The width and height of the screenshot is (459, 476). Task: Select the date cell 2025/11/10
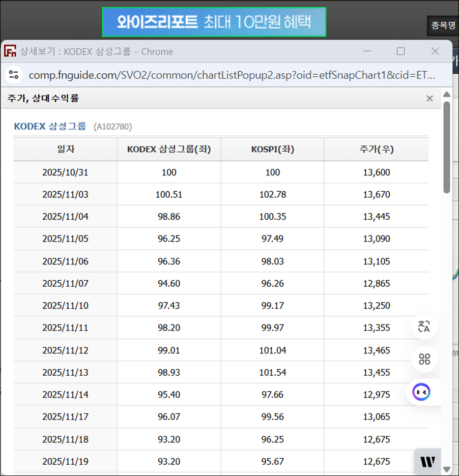pyautogui.click(x=65, y=306)
